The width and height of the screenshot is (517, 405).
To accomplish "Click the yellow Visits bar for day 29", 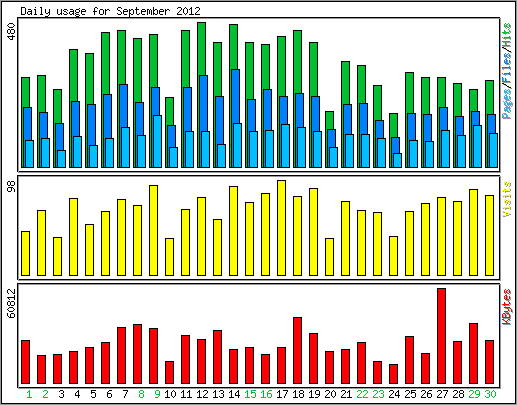I will [x=473, y=232].
